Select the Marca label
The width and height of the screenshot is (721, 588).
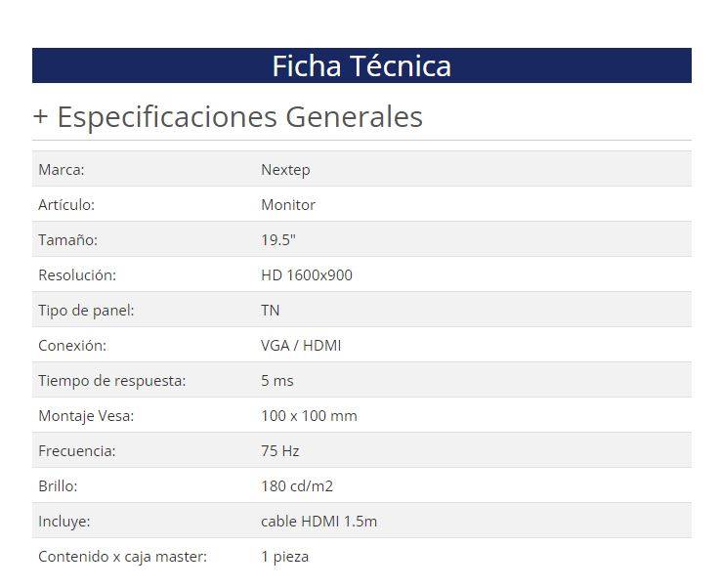62,170
